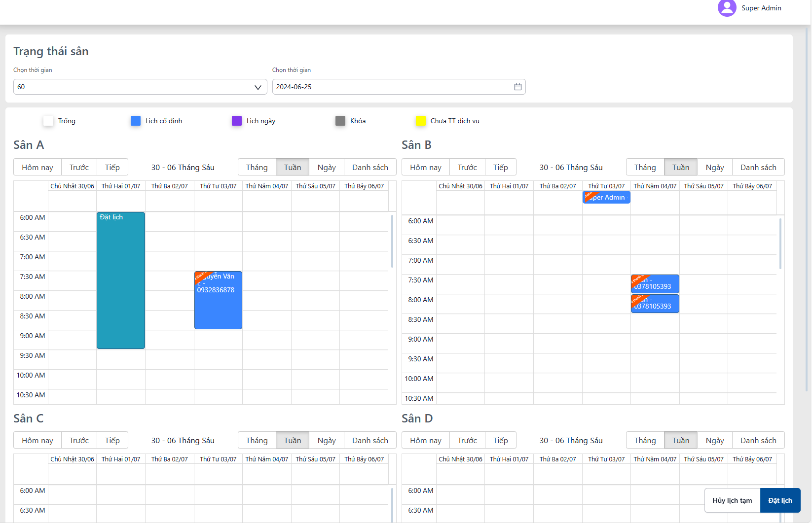812x523 pixels.
Task: Click the 9:00 AM label in Sân A
Action: (x=33, y=336)
